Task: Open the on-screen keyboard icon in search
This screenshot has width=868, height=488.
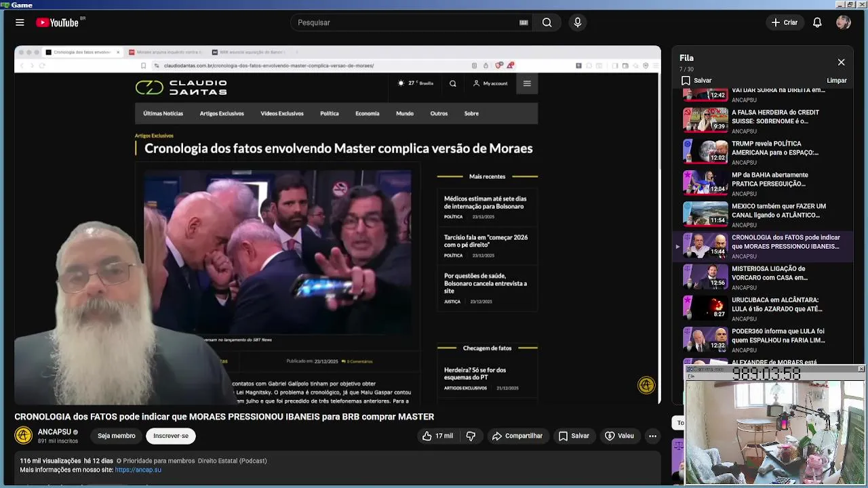Action: pyautogui.click(x=524, y=22)
